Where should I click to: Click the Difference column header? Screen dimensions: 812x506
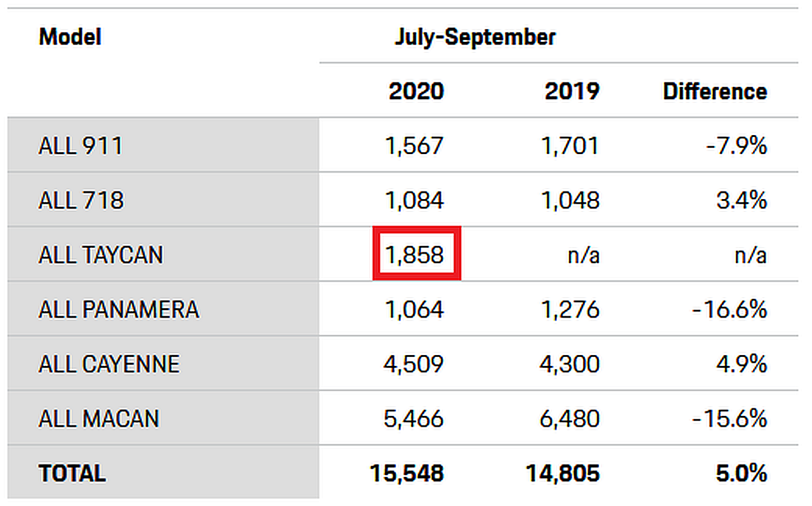point(715,91)
